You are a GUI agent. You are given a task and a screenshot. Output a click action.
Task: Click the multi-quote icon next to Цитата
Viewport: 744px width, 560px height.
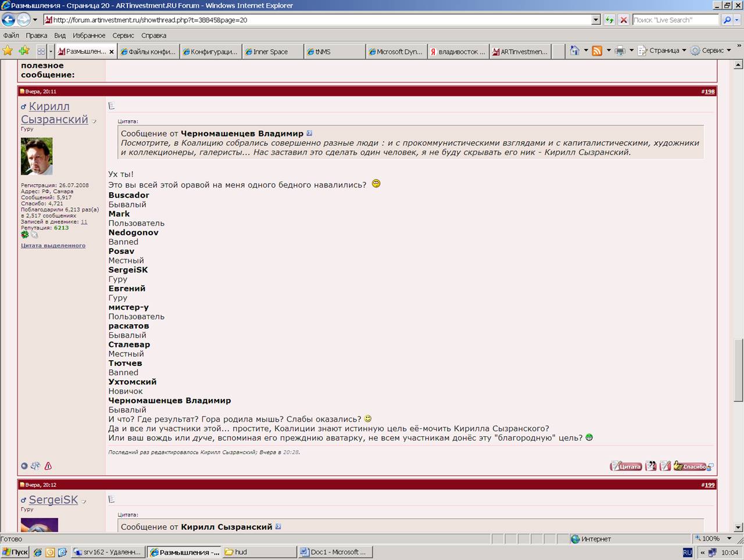click(651, 466)
